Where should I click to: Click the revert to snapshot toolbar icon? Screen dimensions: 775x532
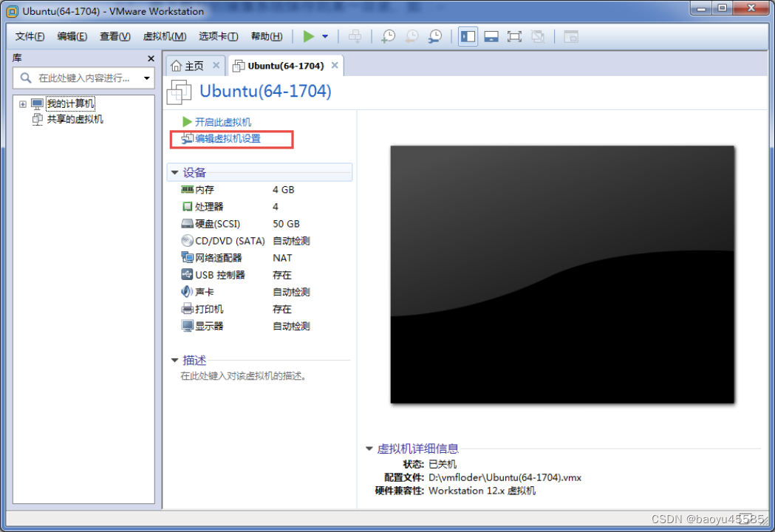tap(412, 37)
